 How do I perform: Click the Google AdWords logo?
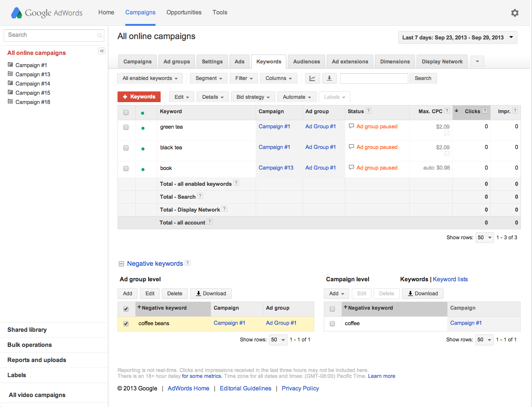47,13
